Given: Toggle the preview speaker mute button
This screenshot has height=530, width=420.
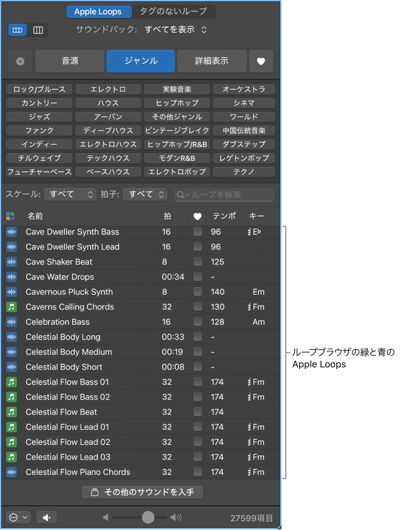Looking at the screenshot, I should (x=46, y=518).
